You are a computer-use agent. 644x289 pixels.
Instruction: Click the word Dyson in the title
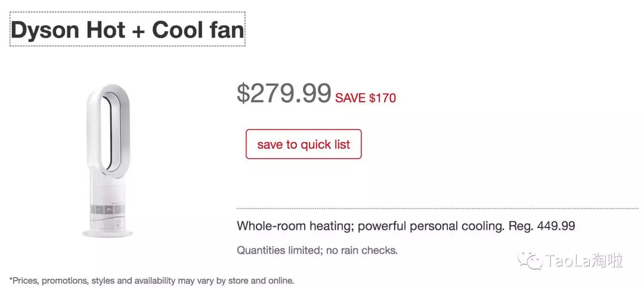pos(45,30)
